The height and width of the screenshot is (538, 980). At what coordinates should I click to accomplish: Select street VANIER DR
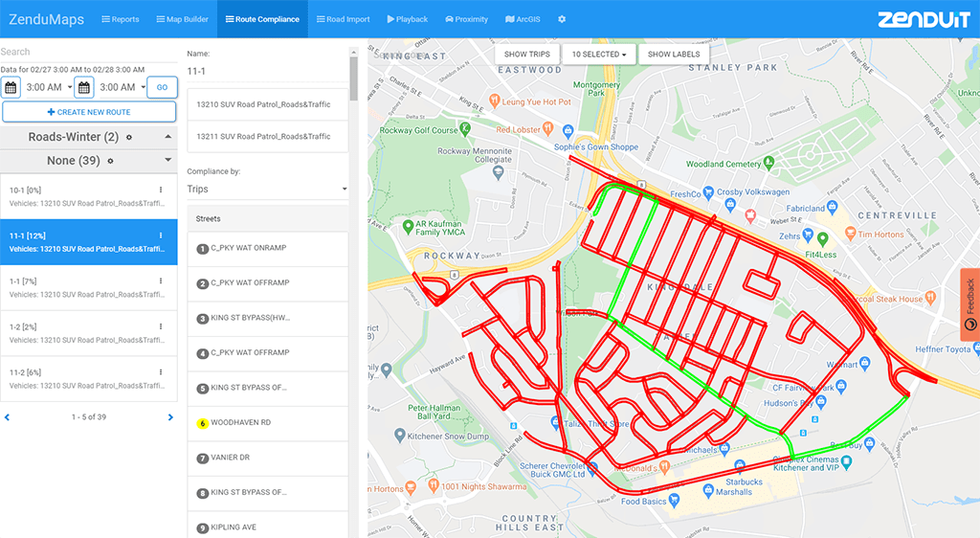268,458
